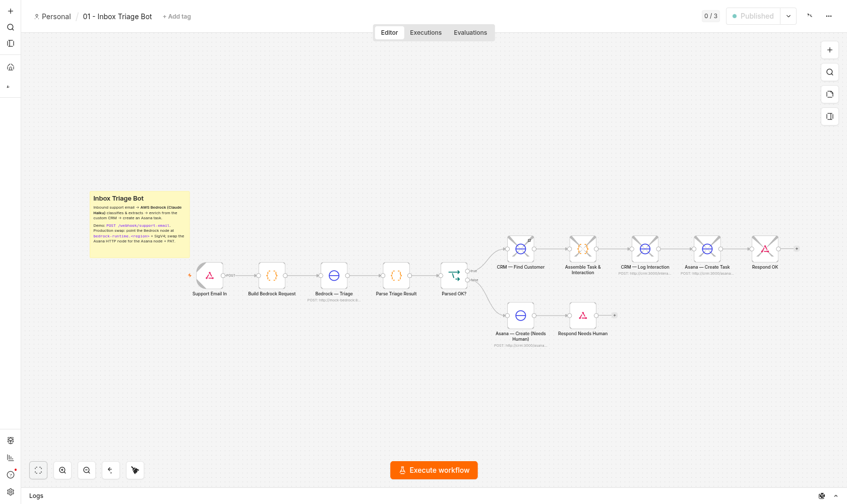The height and width of the screenshot is (504, 847).
Task: Add a sticky note using canvas button
Action: click(x=830, y=94)
